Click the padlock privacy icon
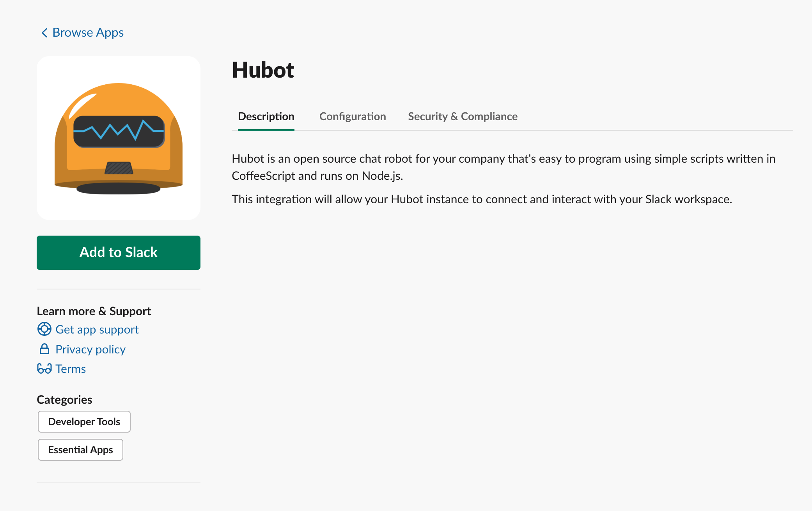Image resolution: width=812 pixels, height=511 pixels. [44, 349]
